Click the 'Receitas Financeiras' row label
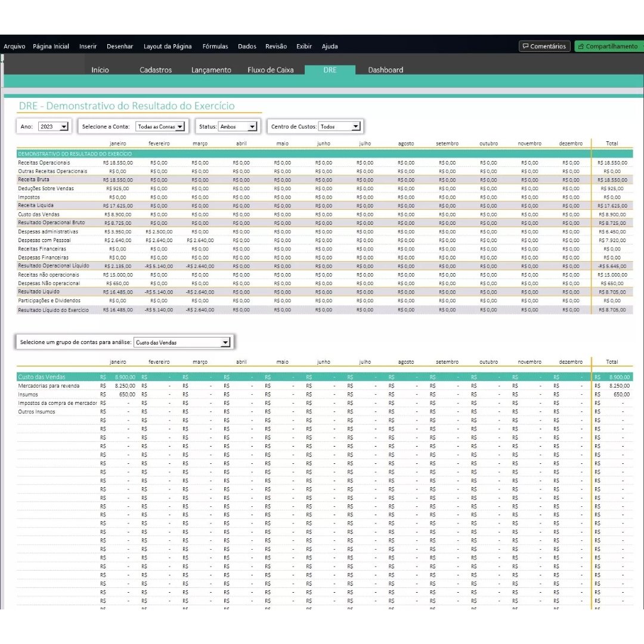The width and height of the screenshot is (644, 644). [x=42, y=249]
